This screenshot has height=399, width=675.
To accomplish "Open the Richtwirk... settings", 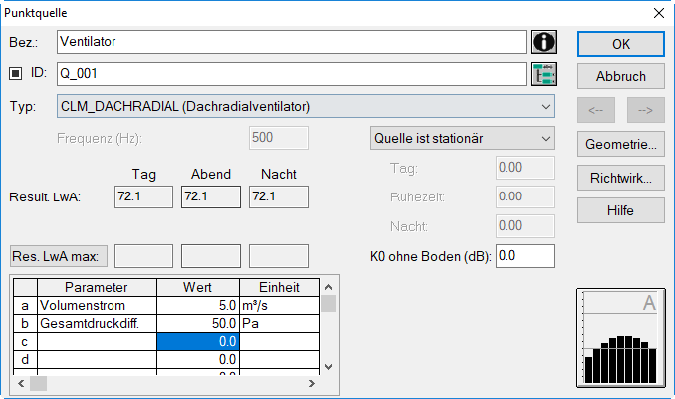I will pyautogui.click(x=621, y=178).
